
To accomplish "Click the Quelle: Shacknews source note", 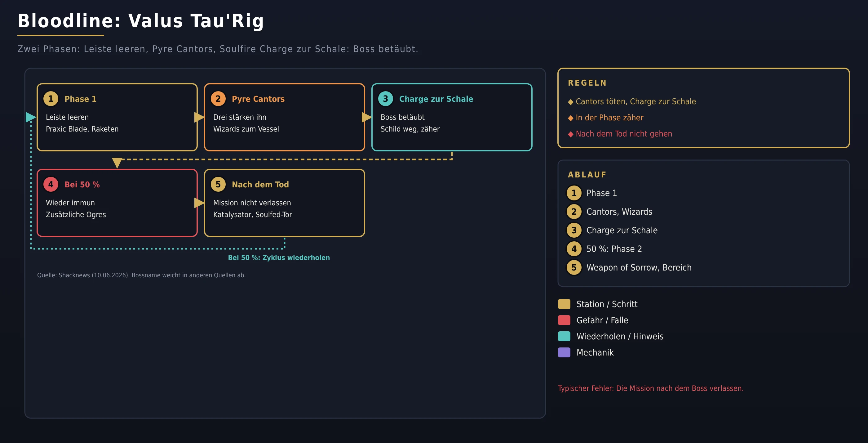I will (x=142, y=275).
